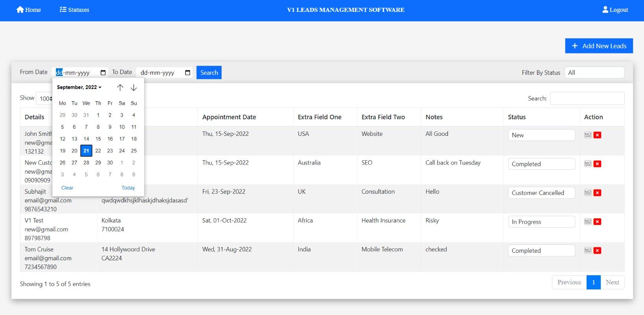Image resolution: width=644 pixels, height=315 pixels.
Task: Go to previous month with up arrow
Action: [120, 87]
